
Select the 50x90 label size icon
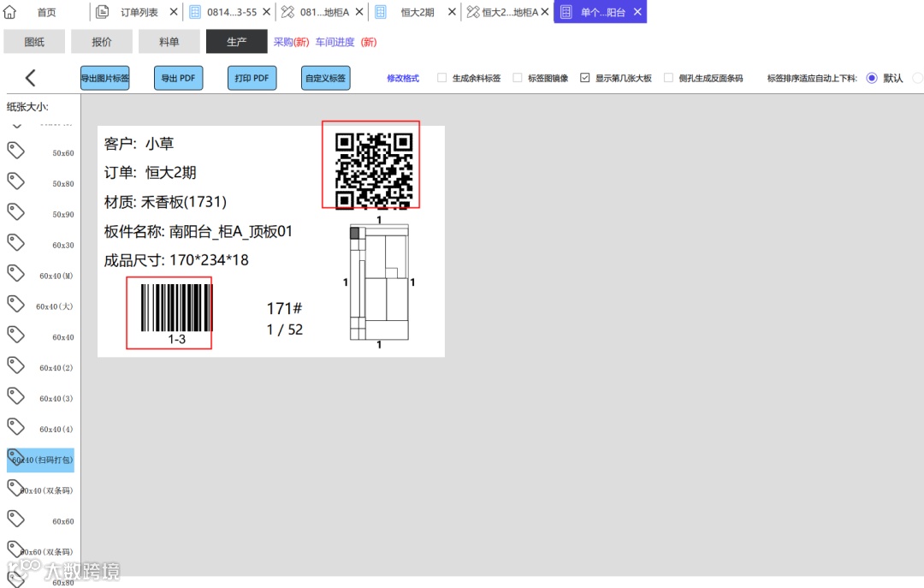coord(16,211)
